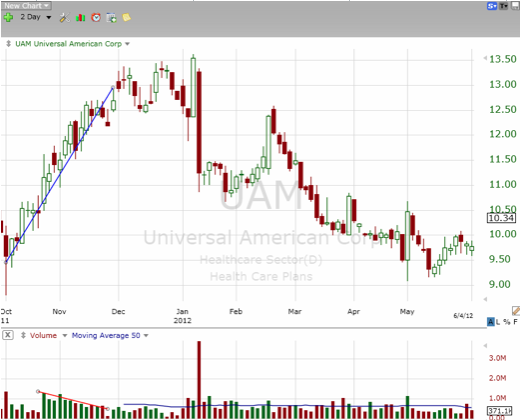This screenshot has width=520, height=420.
Task: Click the pencil drawing-tools icon near price scale
Action: (516, 311)
